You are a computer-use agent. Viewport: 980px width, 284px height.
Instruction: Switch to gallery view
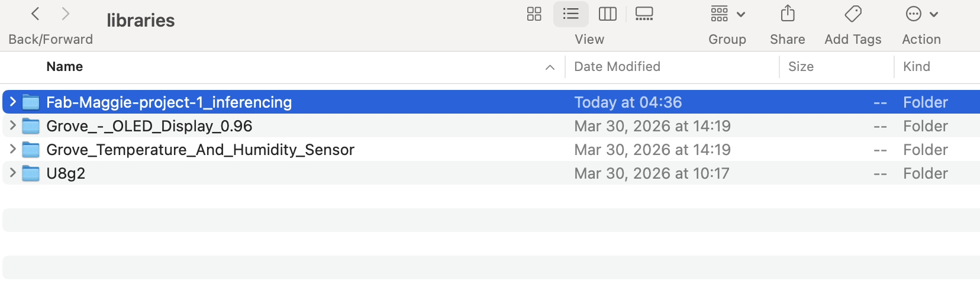[644, 14]
